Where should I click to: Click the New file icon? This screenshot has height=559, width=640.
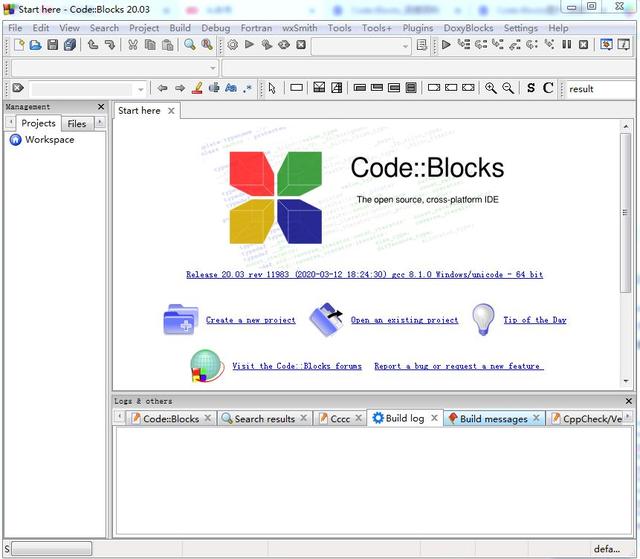coord(19,44)
